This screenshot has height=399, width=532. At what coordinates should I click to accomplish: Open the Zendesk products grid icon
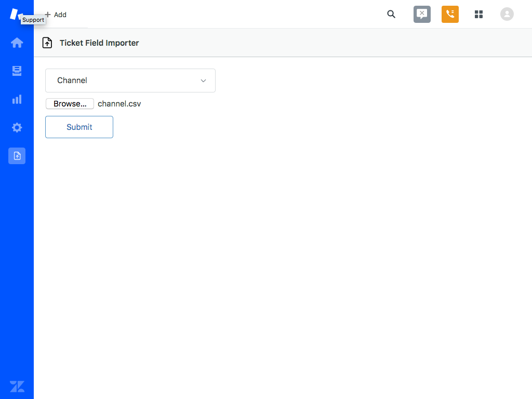(478, 14)
